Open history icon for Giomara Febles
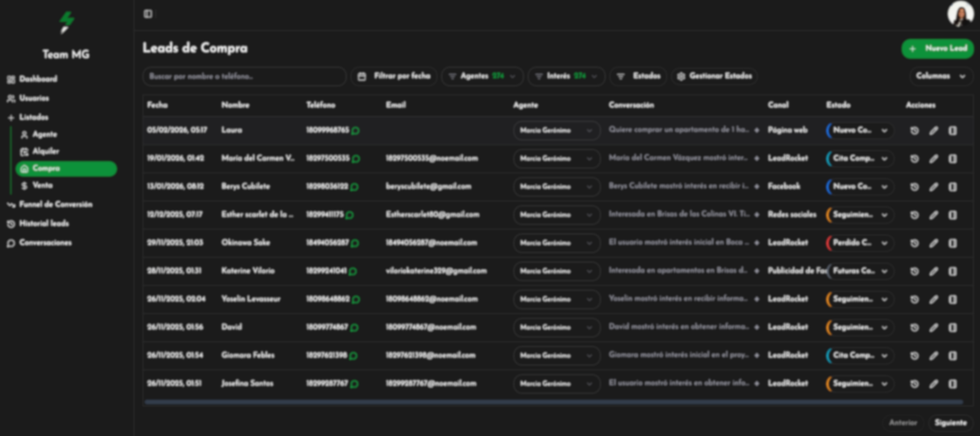The width and height of the screenshot is (980, 436). tap(914, 356)
